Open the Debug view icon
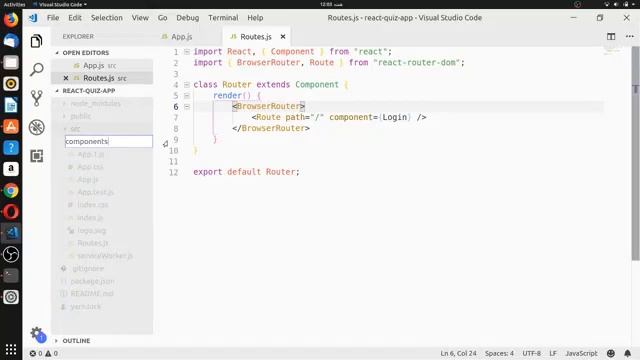Image resolution: width=640 pixels, height=360 pixels. click(x=36, y=127)
